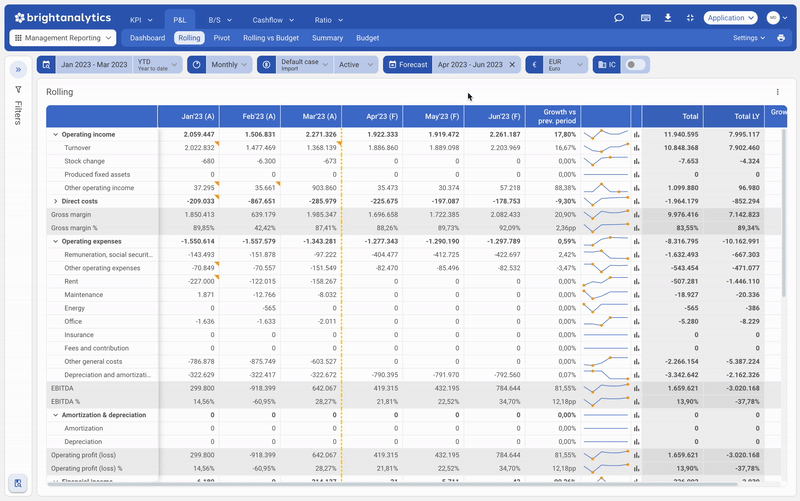Click the download icon in top bar
The image size is (800, 501).
[668, 18]
